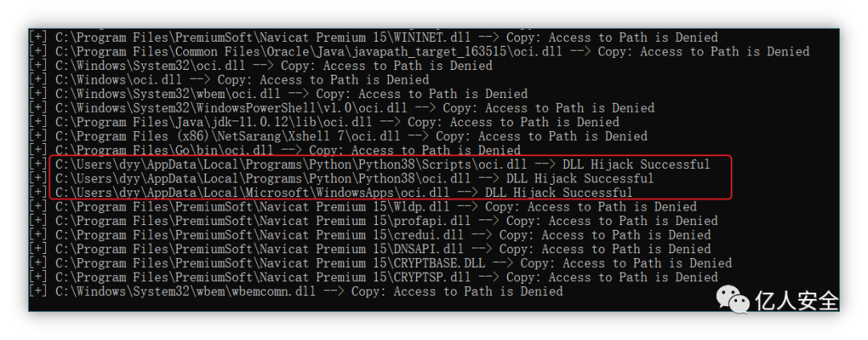The height and width of the screenshot is (340, 868).
Task: Click the C:\Windows\oci.dll output line
Action: (x=230, y=80)
